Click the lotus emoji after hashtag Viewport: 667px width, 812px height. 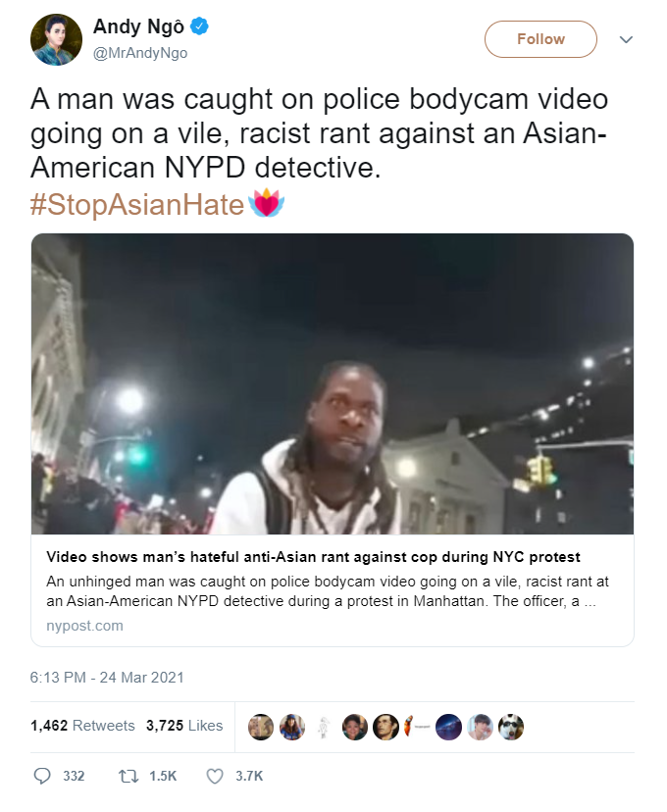tap(266, 204)
